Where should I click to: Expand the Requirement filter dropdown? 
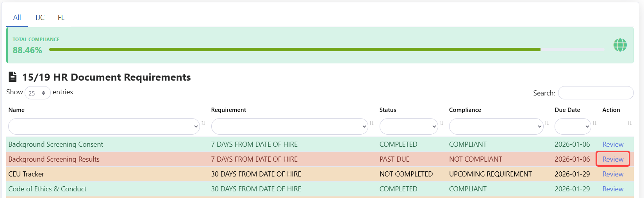tap(289, 126)
